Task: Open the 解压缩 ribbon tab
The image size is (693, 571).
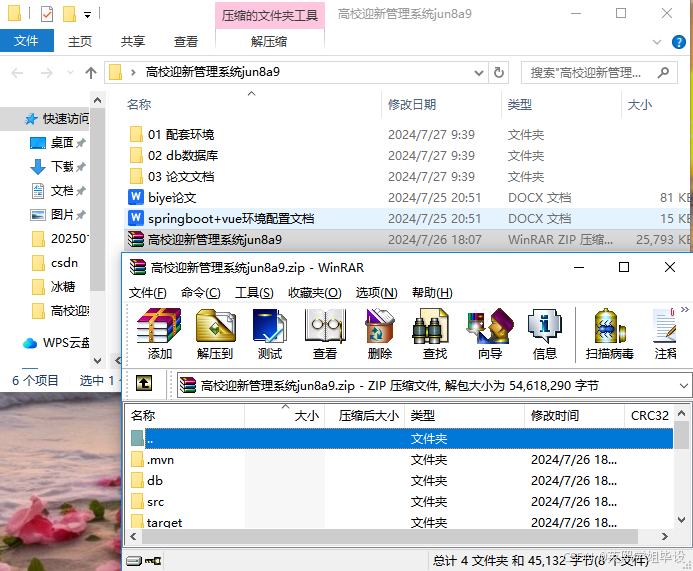Action: [269, 42]
